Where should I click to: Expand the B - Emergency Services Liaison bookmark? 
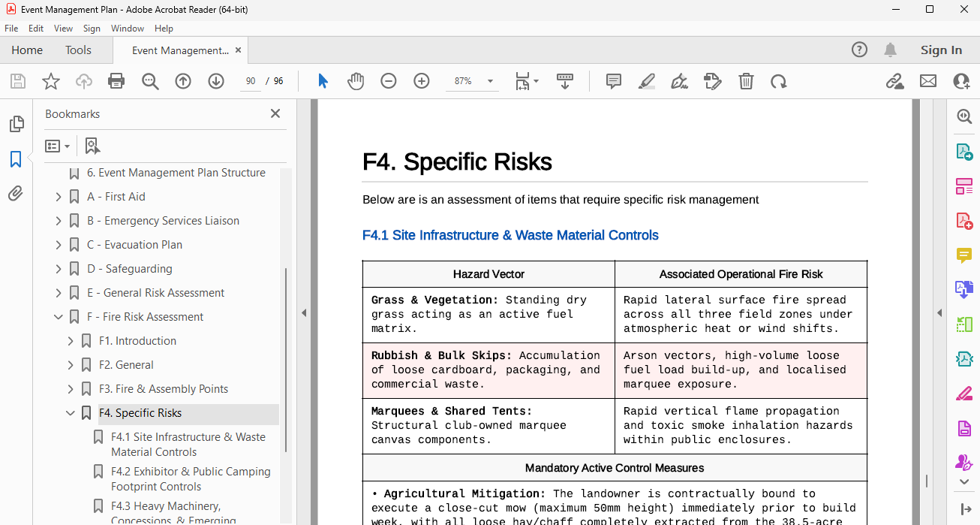[59, 221]
